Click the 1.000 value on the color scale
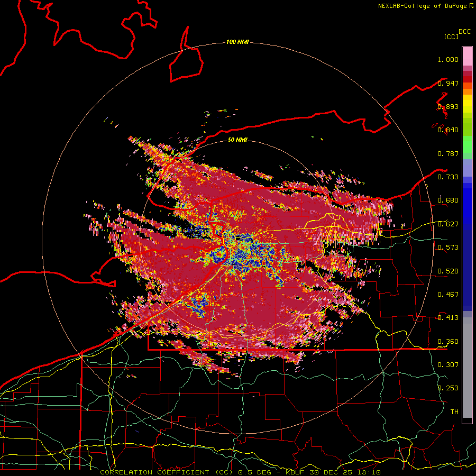 [448, 59]
